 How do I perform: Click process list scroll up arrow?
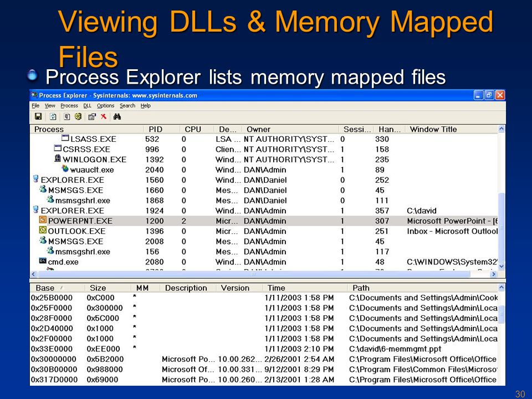coord(501,129)
